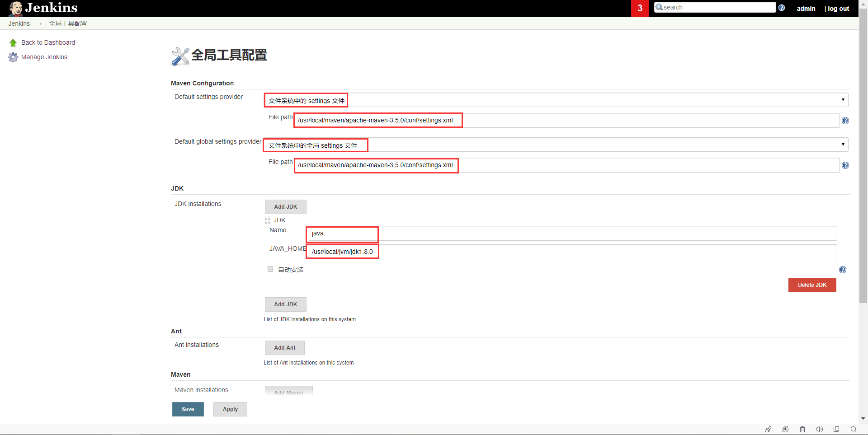Image resolution: width=868 pixels, height=435 pixels.
Task: Click the 'List of JDK installations on this system' text
Action: coord(310,319)
